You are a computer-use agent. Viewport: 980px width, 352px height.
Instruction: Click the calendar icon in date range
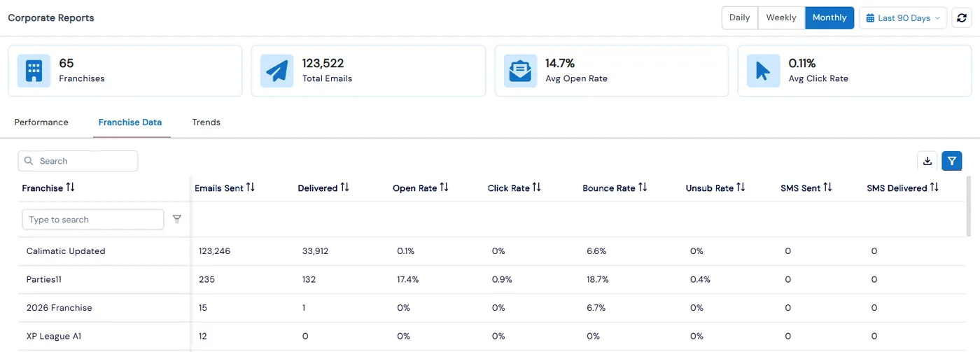(x=871, y=17)
